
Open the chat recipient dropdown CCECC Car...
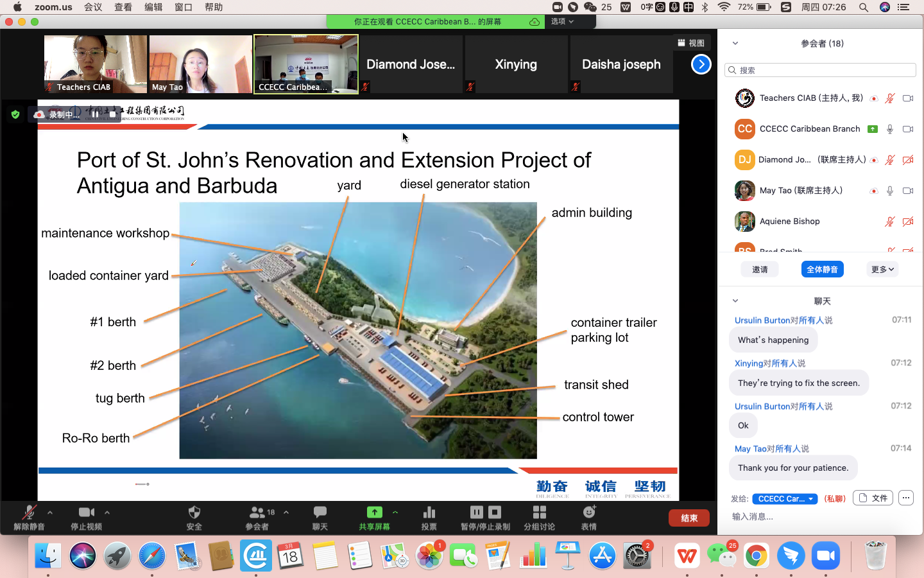point(785,499)
